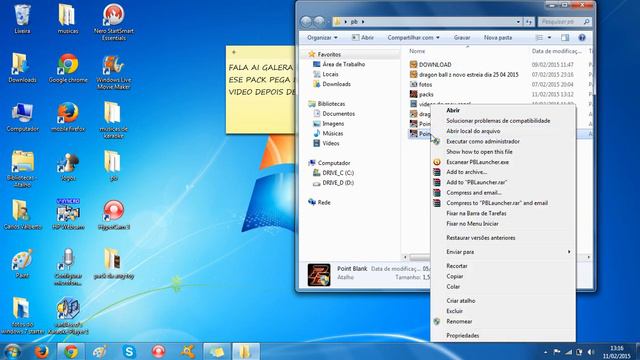Open the Lixeira recycle bin desktop icon
Screen dimensions: 640x360
tap(22, 18)
